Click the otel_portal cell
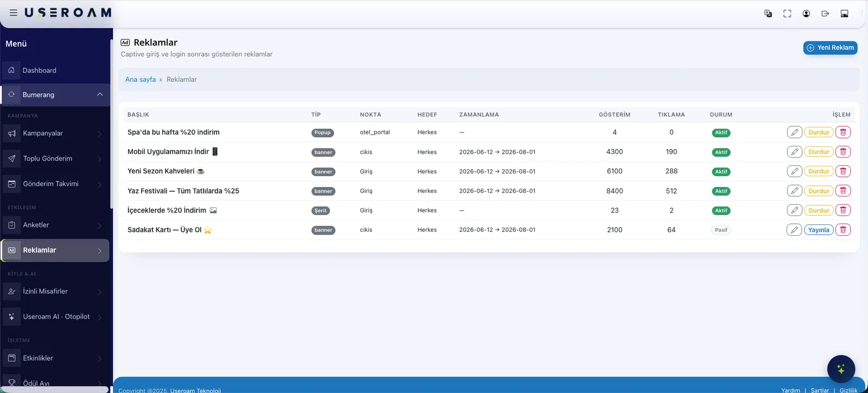The width and height of the screenshot is (868, 393). pyautogui.click(x=375, y=132)
